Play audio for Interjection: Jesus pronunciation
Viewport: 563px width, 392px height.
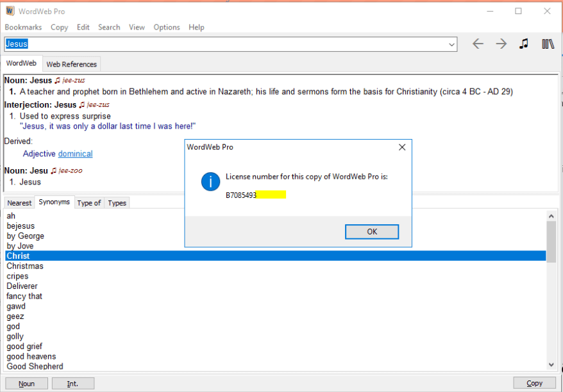point(82,104)
